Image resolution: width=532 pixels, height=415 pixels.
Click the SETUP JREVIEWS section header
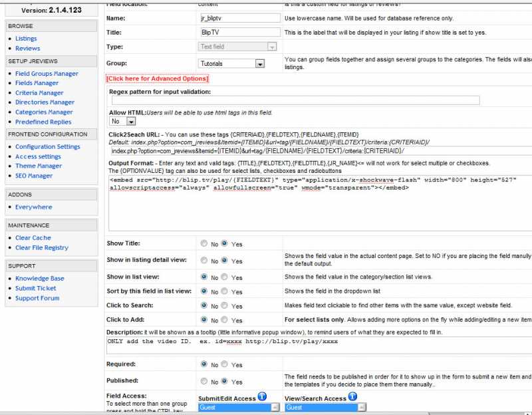tap(51, 61)
